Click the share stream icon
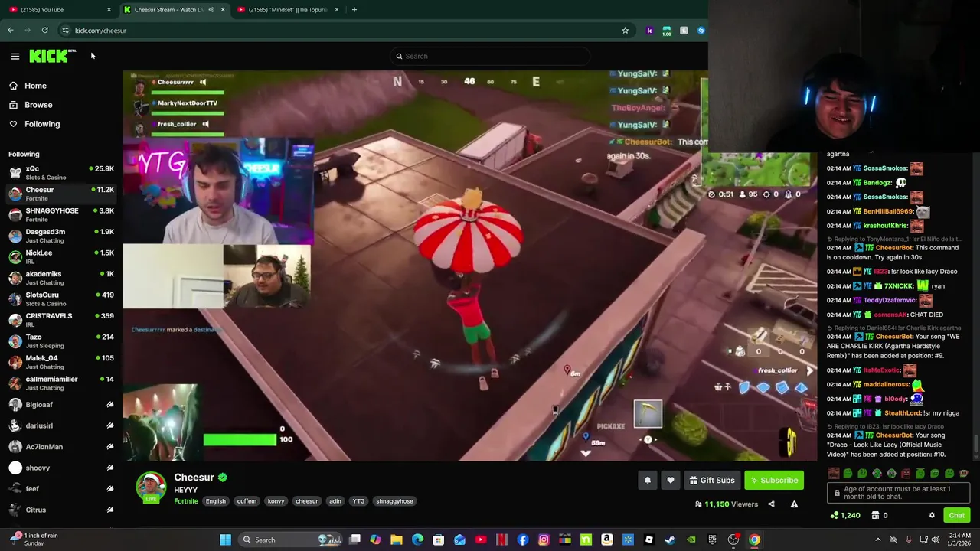The image size is (980, 551). (x=771, y=504)
